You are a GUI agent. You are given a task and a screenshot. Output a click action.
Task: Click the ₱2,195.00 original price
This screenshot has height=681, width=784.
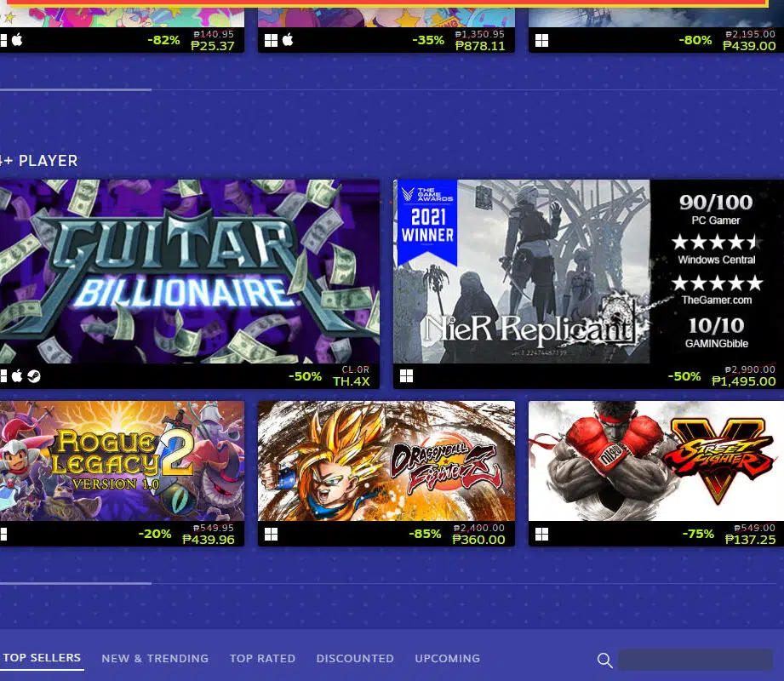[x=751, y=34]
